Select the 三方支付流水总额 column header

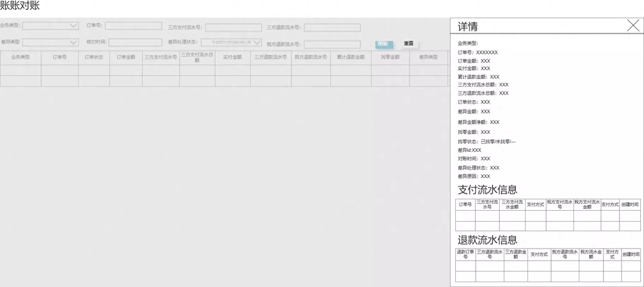point(197,57)
